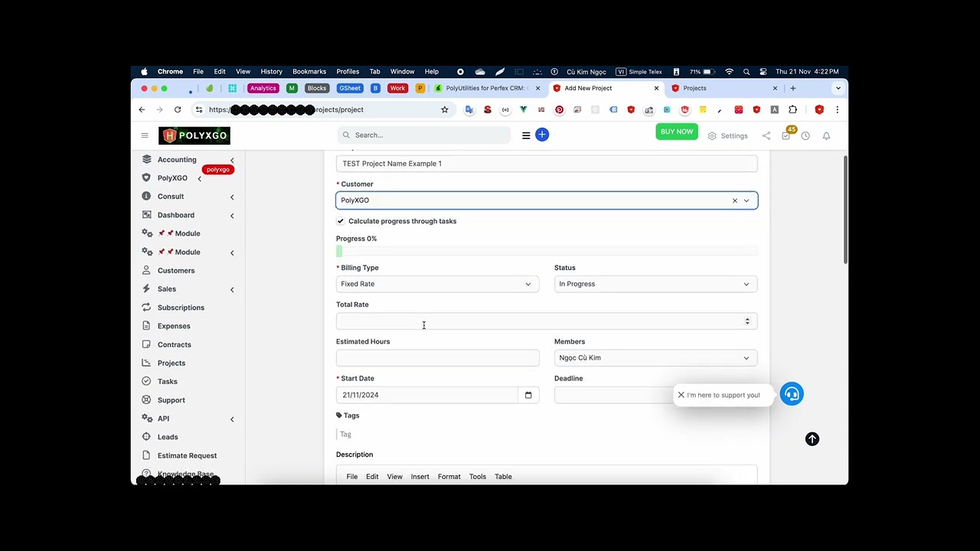Click the Tags input field
980x551 pixels.
click(547, 434)
